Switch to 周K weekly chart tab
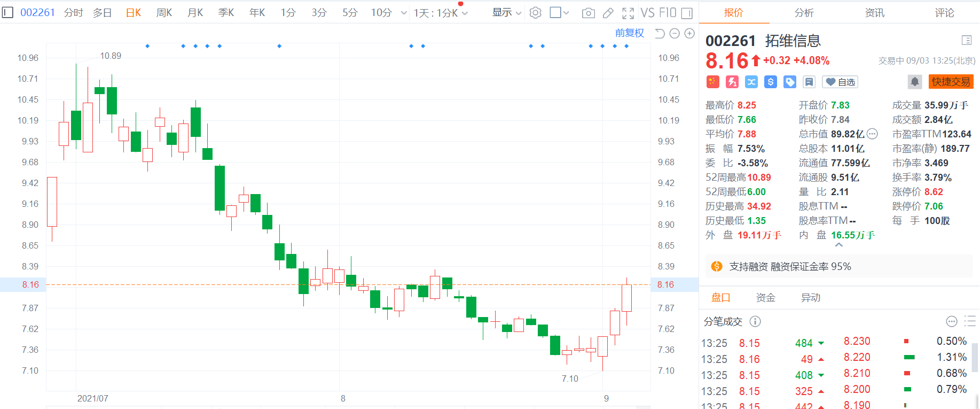This screenshot has width=980, height=409. 164,13
